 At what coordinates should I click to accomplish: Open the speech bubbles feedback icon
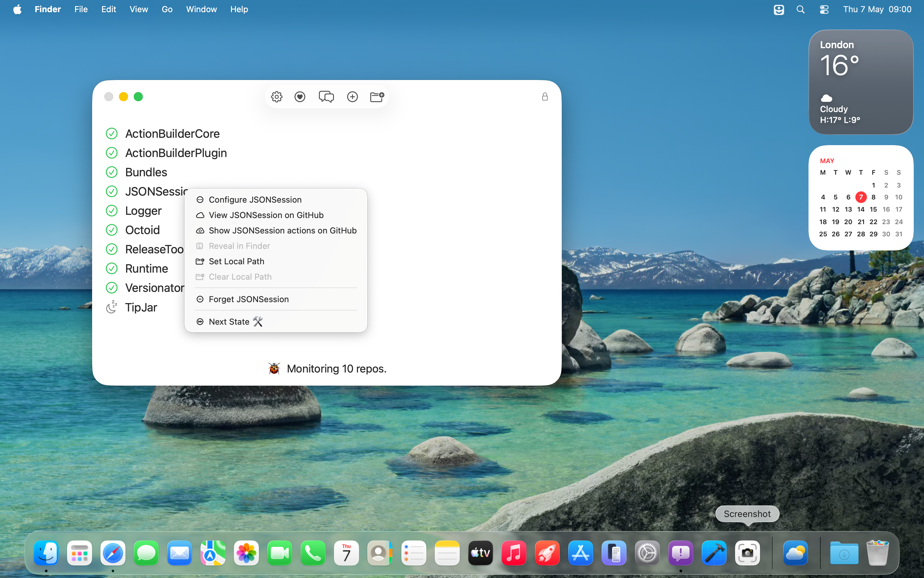pyautogui.click(x=326, y=97)
